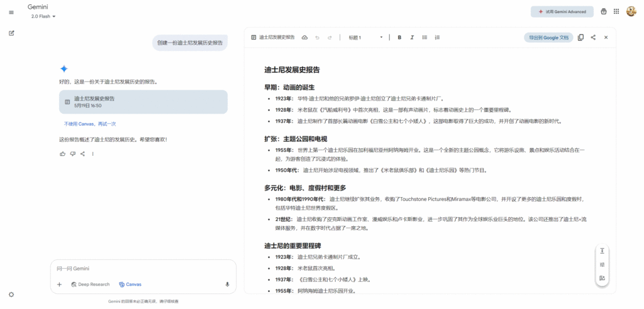Copy the canvas document contents

point(580,37)
